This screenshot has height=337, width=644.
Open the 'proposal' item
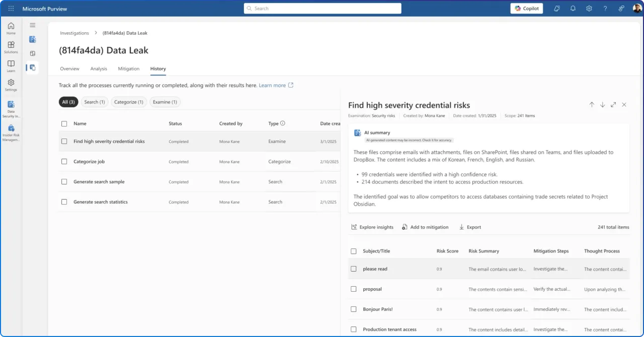pyautogui.click(x=372, y=289)
